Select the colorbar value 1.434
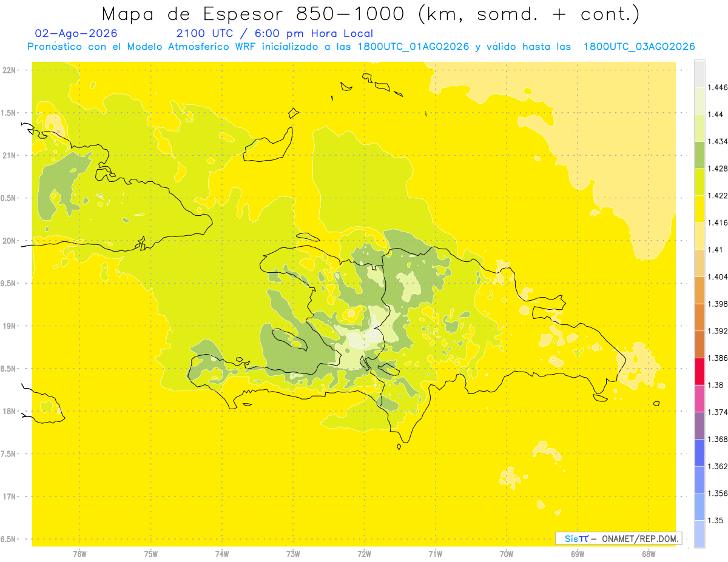The image size is (728, 562). pos(718,141)
